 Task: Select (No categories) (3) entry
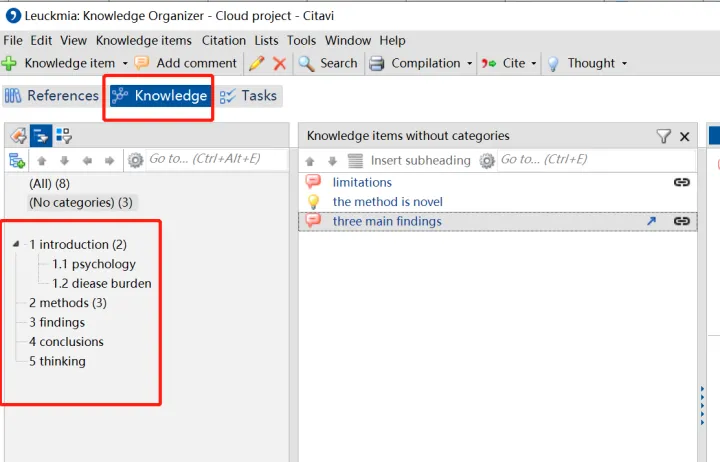pyautogui.click(x=81, y=203)
